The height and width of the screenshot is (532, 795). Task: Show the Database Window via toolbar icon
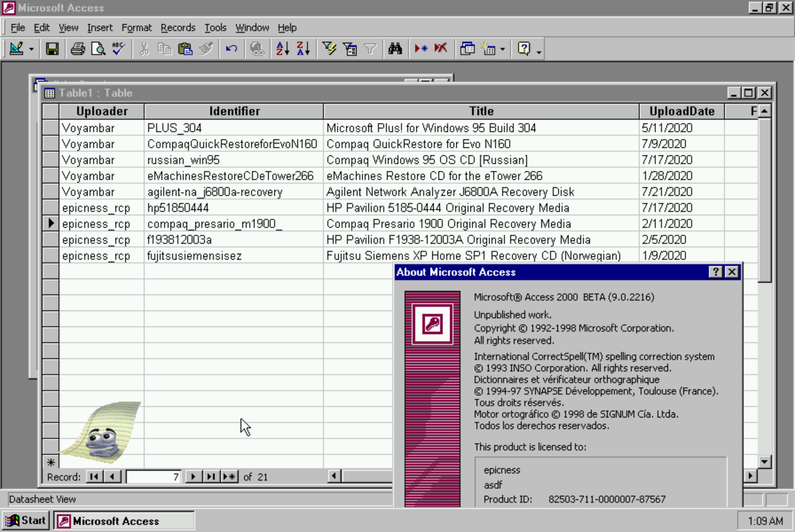(467, 48)
